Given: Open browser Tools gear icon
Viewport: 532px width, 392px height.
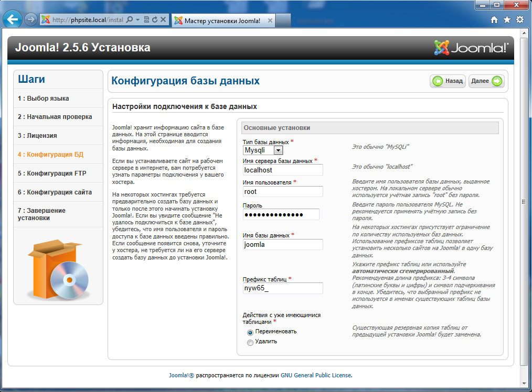Looking at the screenshot, I should pyautogui.click(x=520, y=19).
